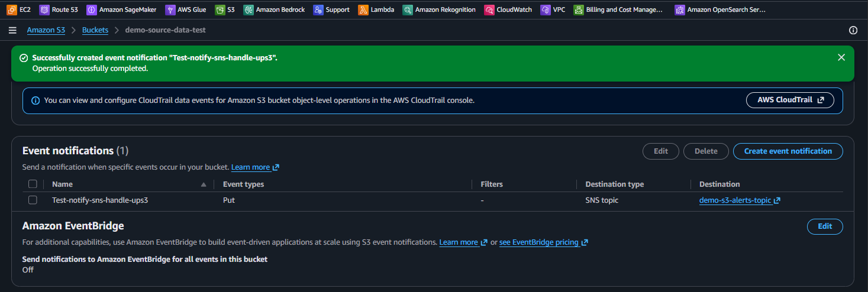This screenshot has width=868, height=292.
Task: Click Edit in Amazon EventBridge section
Action: click(x=825, y=226)
